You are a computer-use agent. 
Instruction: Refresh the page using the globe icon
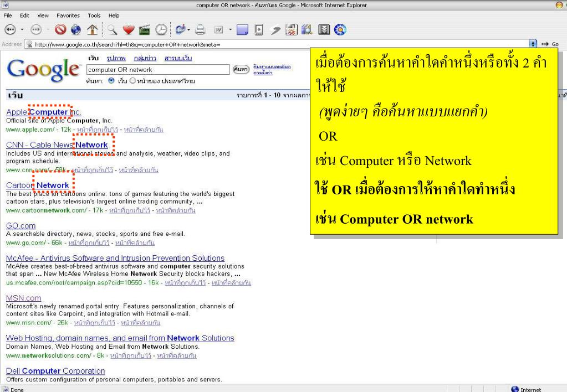tap(76, 30)
